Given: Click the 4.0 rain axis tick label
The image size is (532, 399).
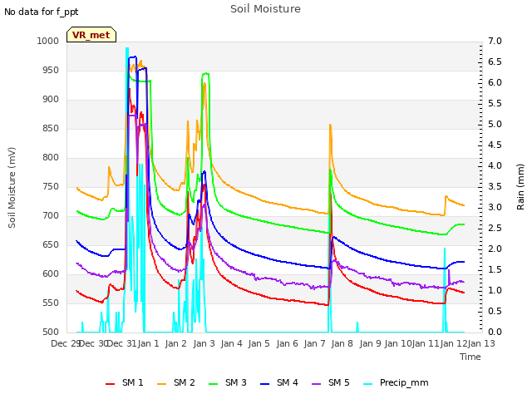Looking at the screenshot, I should point(495,166).
